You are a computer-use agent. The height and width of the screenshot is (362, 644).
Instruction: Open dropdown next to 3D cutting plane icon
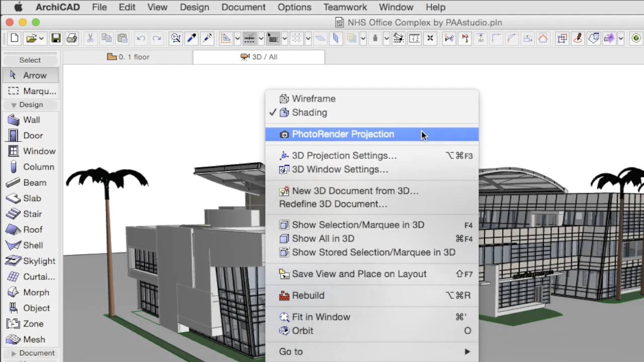point(621,38)
